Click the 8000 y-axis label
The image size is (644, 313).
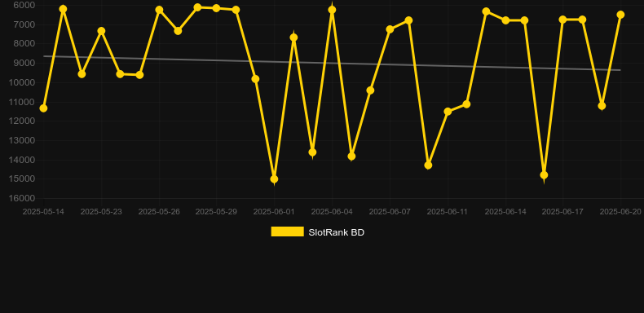[x=24, y=43]
